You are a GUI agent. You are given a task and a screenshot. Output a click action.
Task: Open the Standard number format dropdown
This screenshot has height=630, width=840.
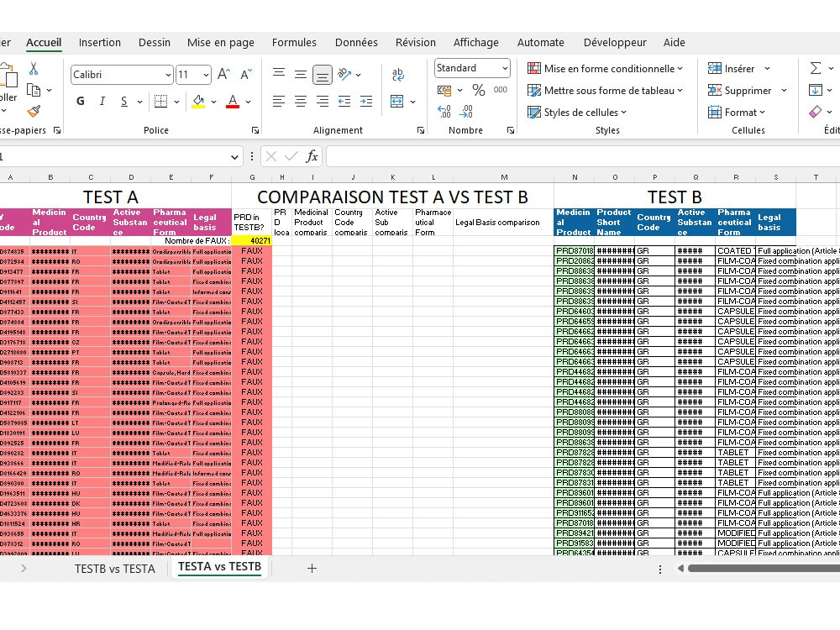point(504,67)
